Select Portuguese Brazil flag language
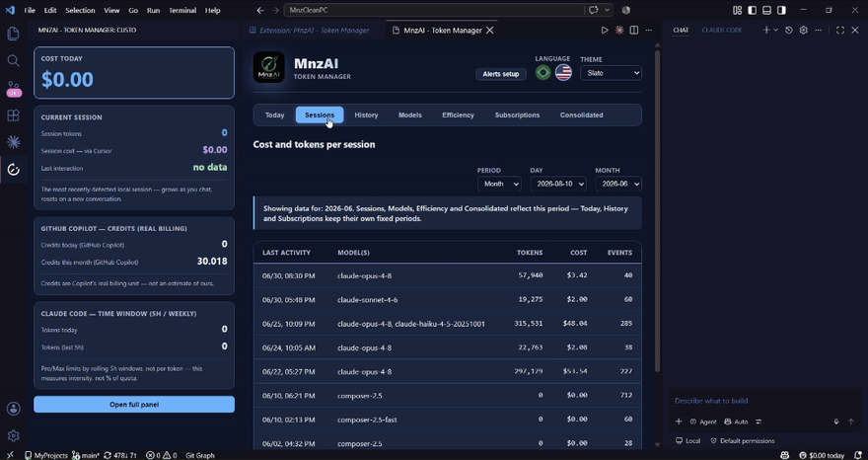Screen dimensions: 868x460 tap(543, 73)
